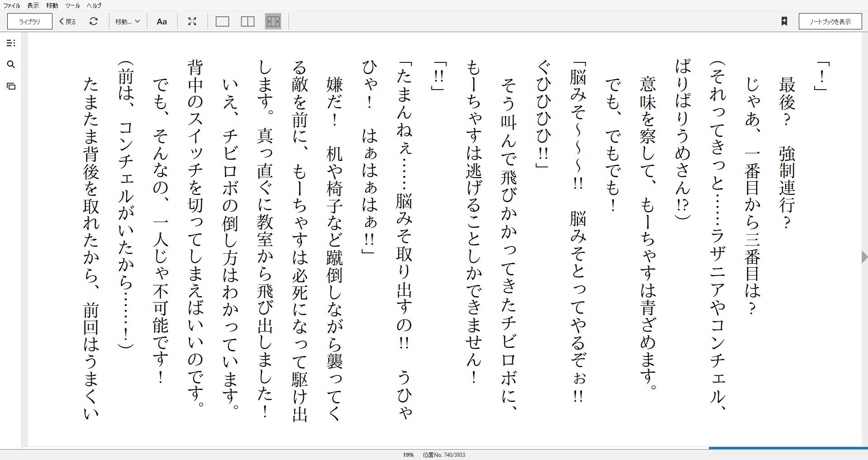
Task: Click the line じゃあ、一番目から三番目は？
Action: 752,195
